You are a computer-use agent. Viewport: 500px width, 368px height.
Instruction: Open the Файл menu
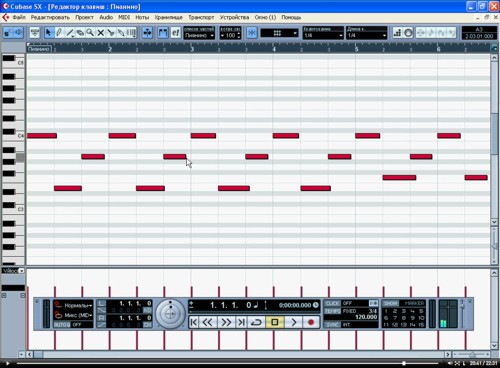click(x=19, y=17)
